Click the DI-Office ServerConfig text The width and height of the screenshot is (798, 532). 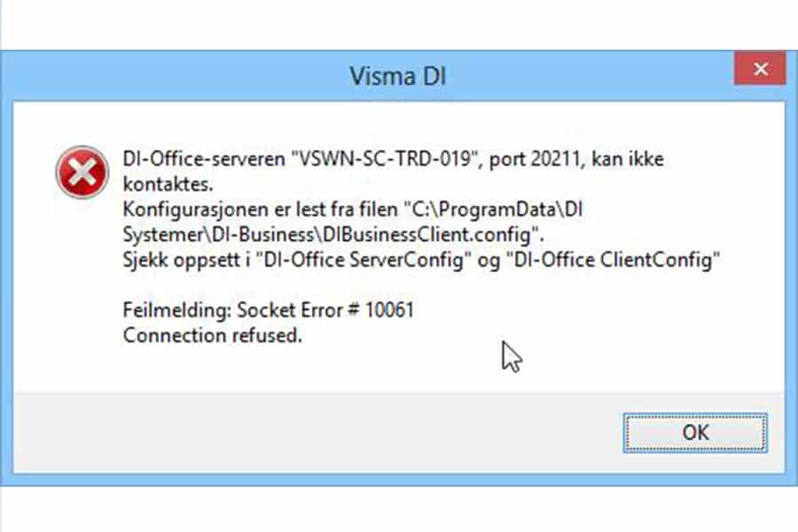coord(364,260)
